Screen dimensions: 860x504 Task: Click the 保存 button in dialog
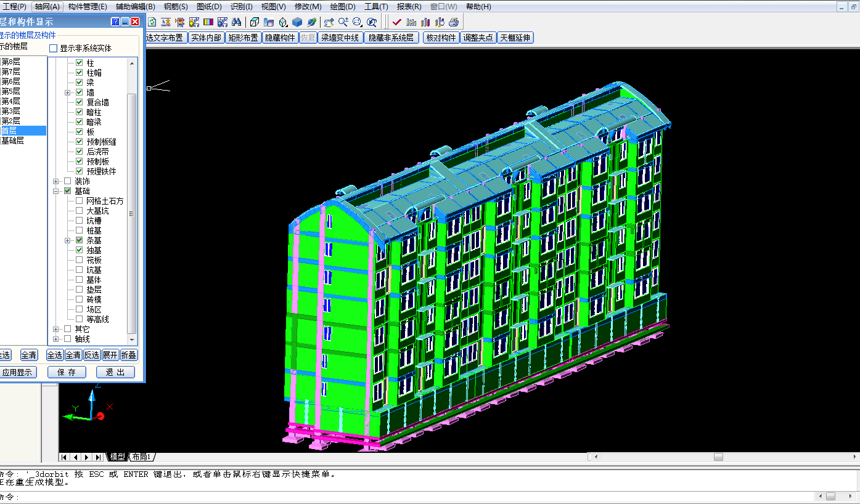[x=67, y=372]
